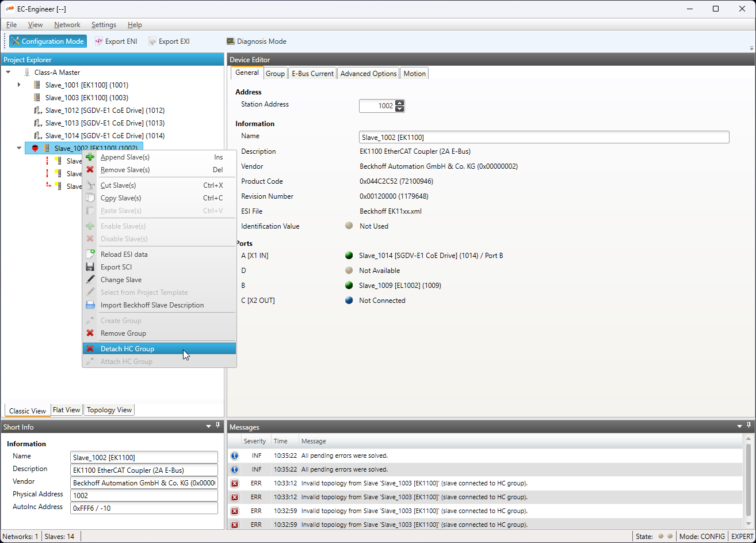Click the Name input field in Device Editor
The image size is (756, 543).
click(543, 137)
